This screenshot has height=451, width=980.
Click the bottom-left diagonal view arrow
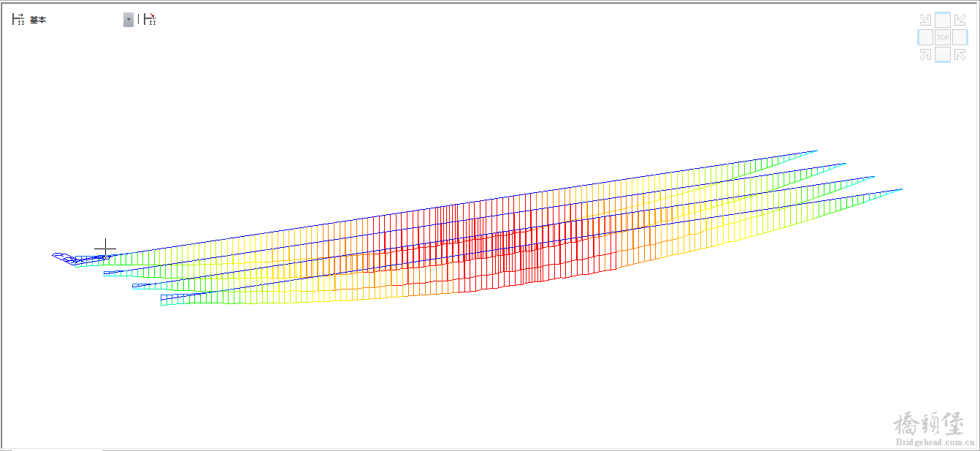[925, 54]
